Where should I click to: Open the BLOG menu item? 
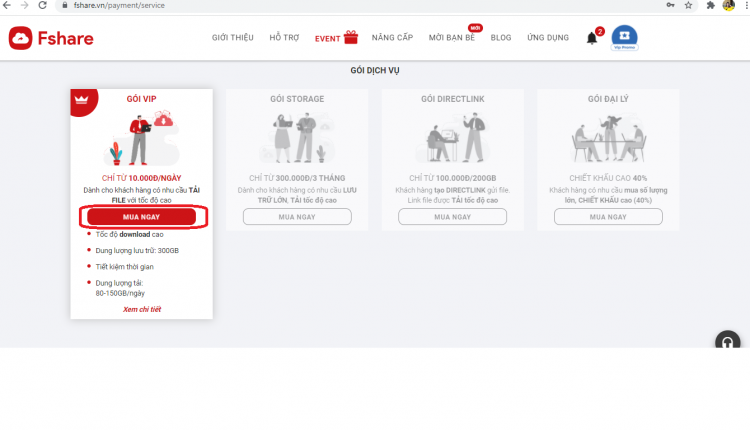[x=501, y=38]
